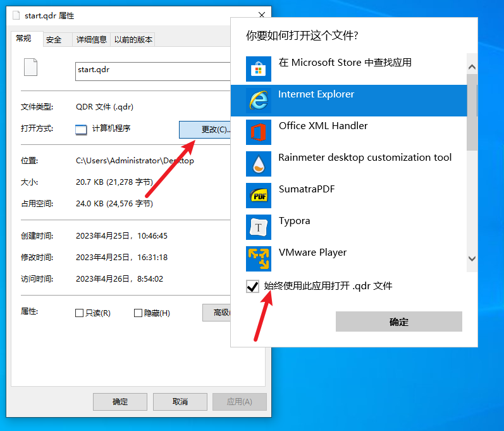Screen dimensions: 504x431
Task: Select the VMware Player entry text
Action: click(312, 253)
